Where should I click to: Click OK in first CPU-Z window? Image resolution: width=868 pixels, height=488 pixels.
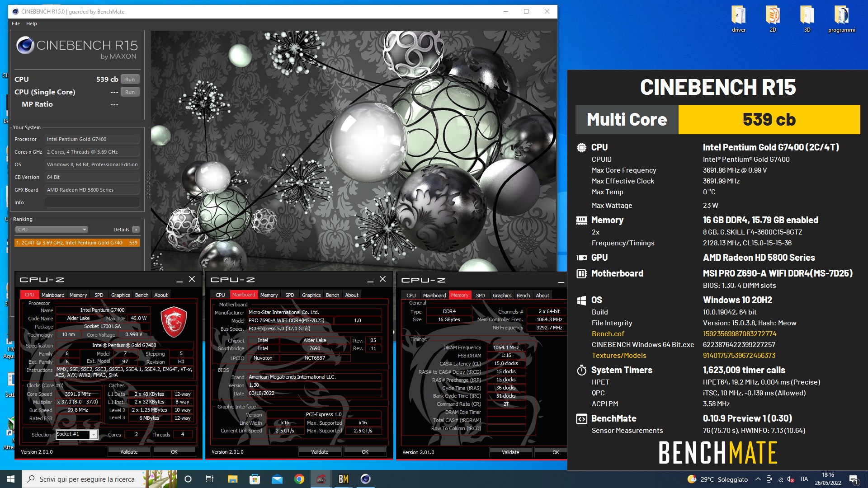(174, 452)
